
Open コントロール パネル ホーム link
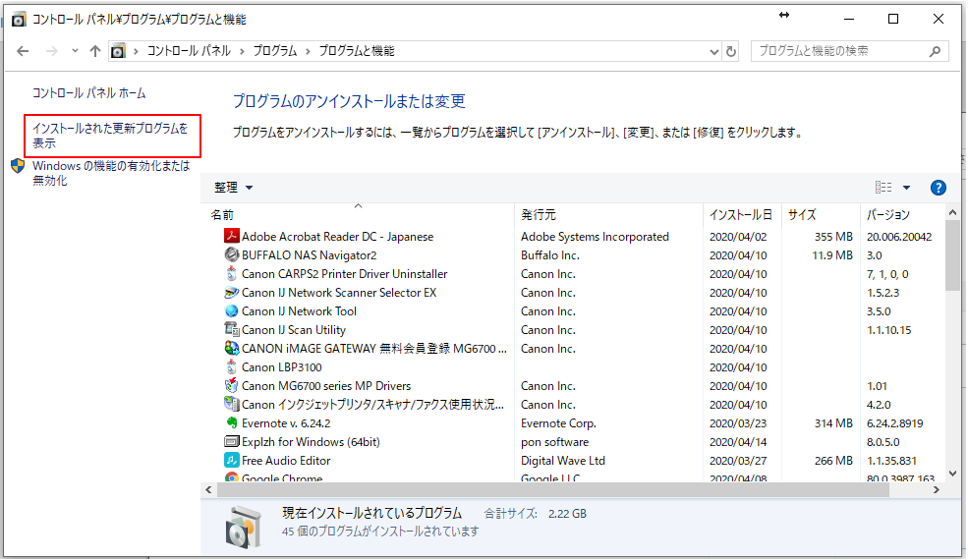88,92
